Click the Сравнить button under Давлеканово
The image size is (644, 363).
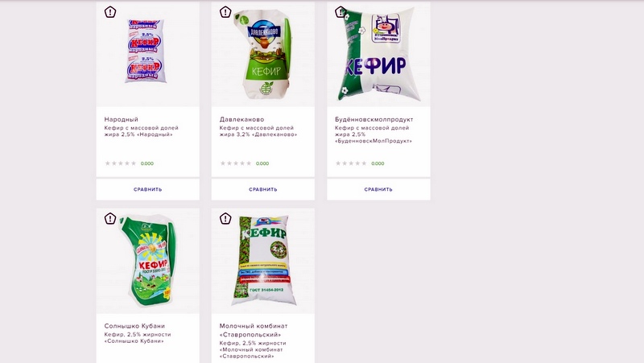pyautogui.click(x=263, y=189)
